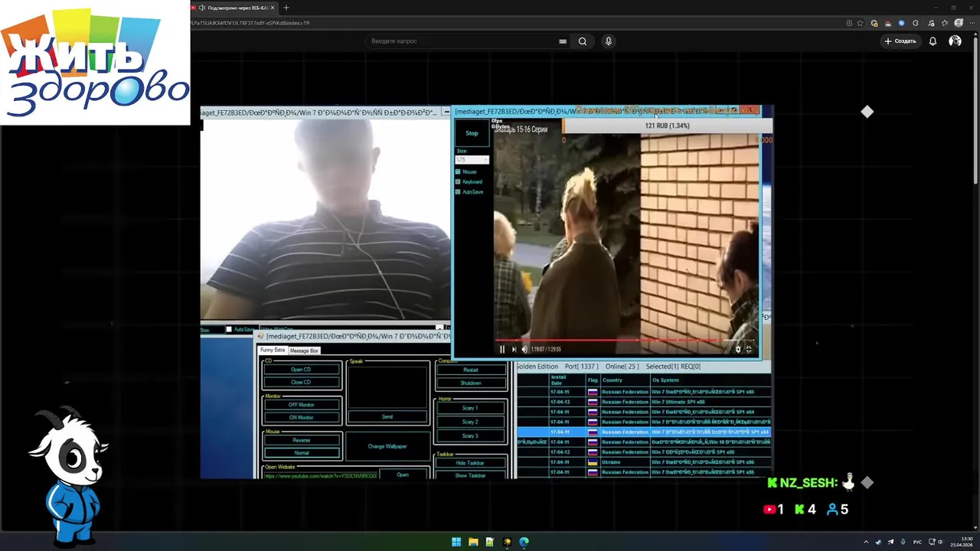Toggle the Mouse checkbox

[x=458, y=171]
